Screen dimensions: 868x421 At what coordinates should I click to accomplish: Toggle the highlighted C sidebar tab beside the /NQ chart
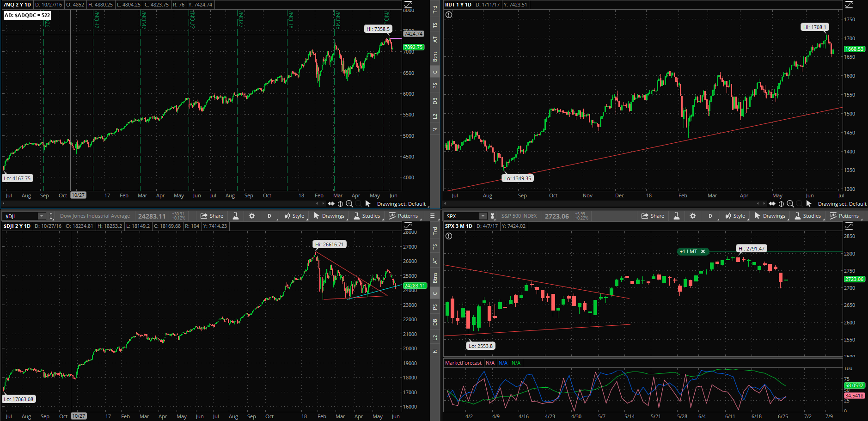pyautogui.click(x=435, y=72)
